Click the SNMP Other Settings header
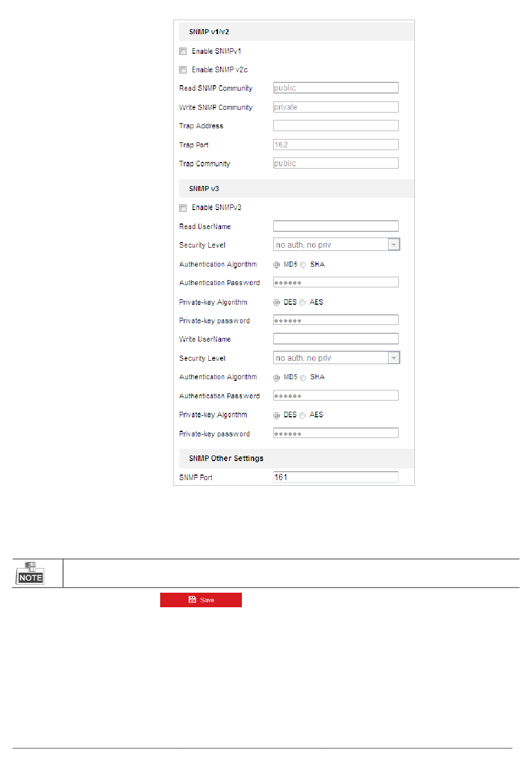 click(297, 458)
